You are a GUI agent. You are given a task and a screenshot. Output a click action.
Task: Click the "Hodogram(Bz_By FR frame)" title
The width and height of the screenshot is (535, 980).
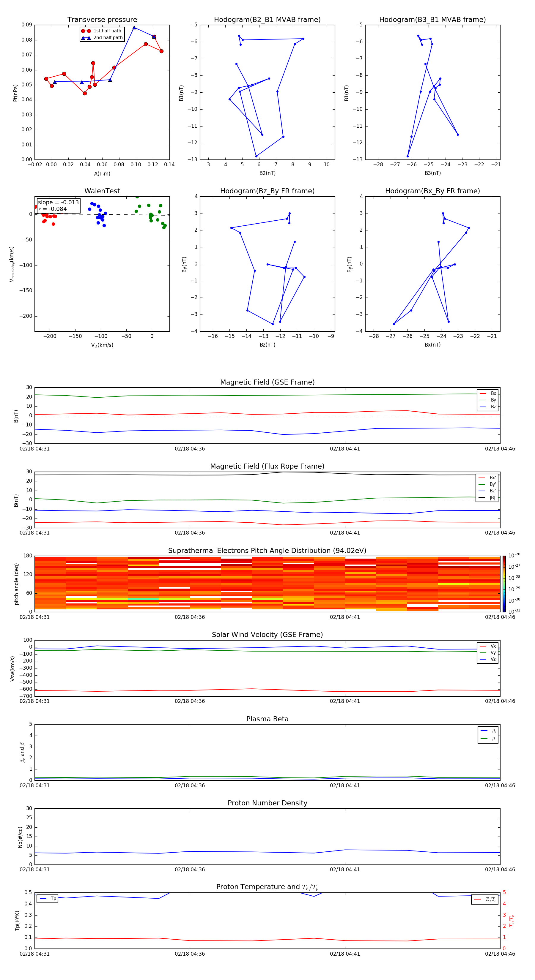click(x=267, y=191)
